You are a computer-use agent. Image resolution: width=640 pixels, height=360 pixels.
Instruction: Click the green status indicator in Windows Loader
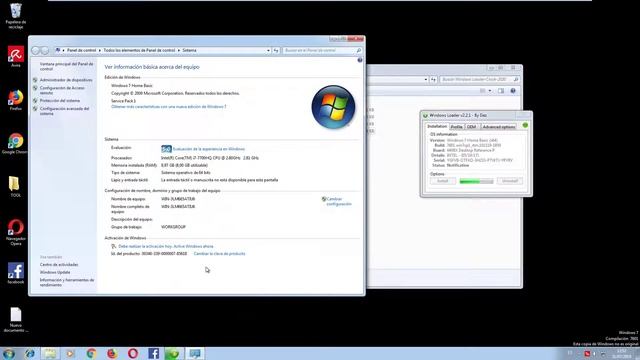[525, 125]
